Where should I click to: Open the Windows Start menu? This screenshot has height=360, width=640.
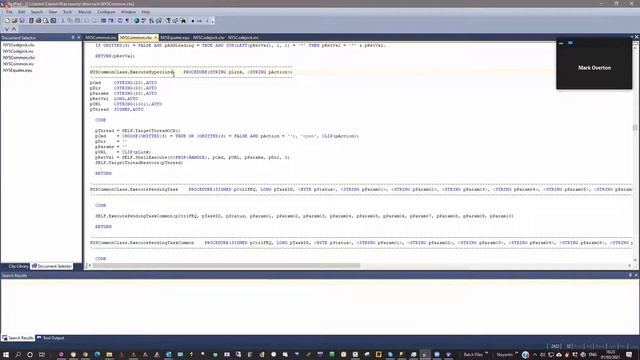[6, 355]
